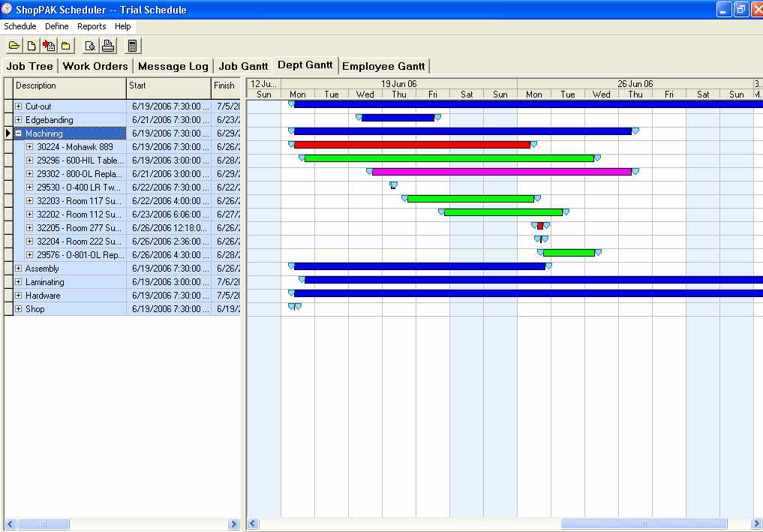Viewport: 763px width, 532px height.
Task: Expand job 29576 - 0-801-OL Rep
Action: (30, 254)
